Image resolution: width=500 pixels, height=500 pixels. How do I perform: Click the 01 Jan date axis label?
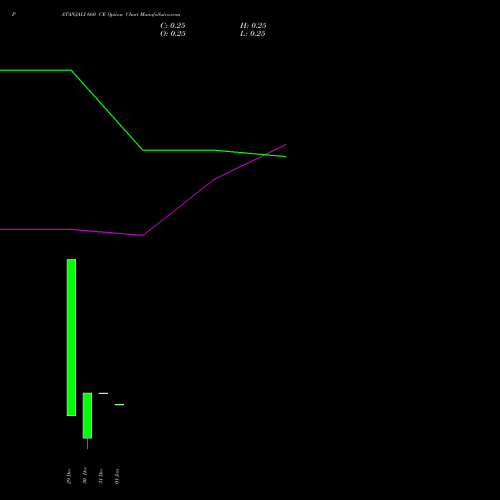(x=117, y=476)
